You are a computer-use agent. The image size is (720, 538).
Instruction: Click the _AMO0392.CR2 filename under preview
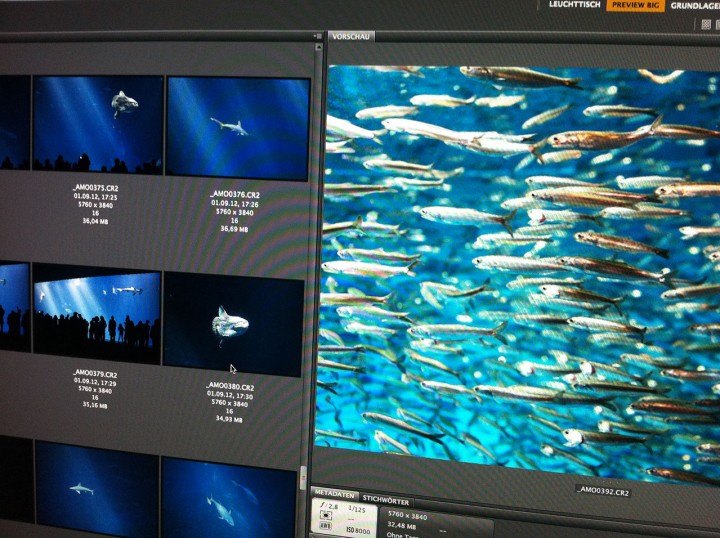click(606, 491)
